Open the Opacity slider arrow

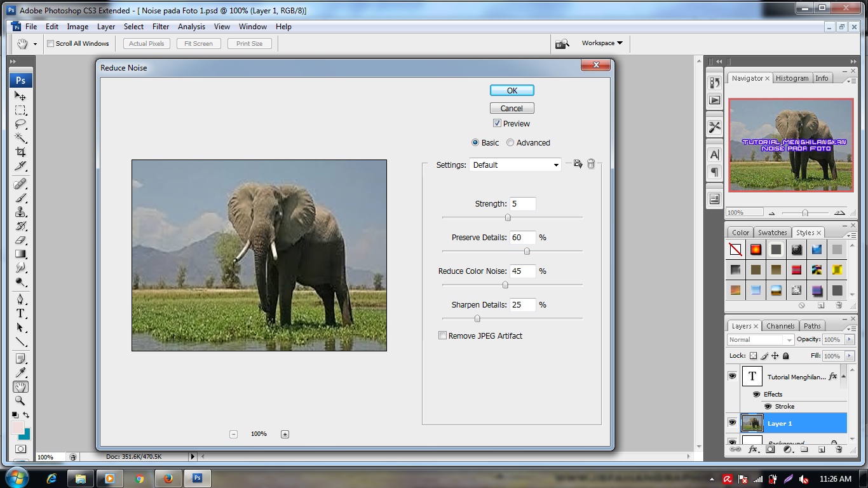(x=850, y=340)
